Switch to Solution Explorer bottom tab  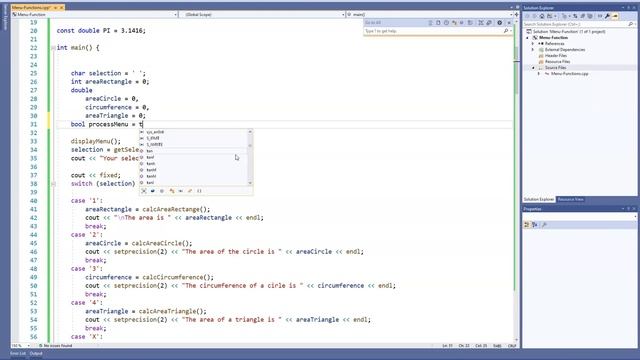pos(539,200)
